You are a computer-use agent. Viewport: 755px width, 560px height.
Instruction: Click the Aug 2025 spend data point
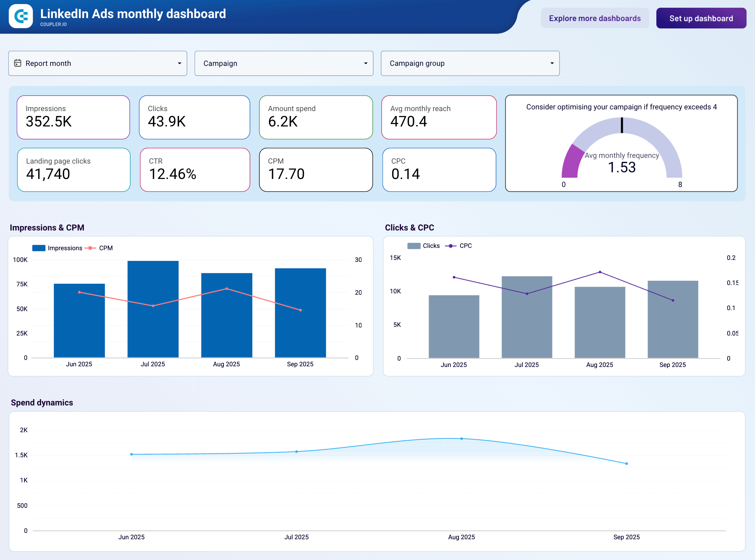[x=462, y=439]
